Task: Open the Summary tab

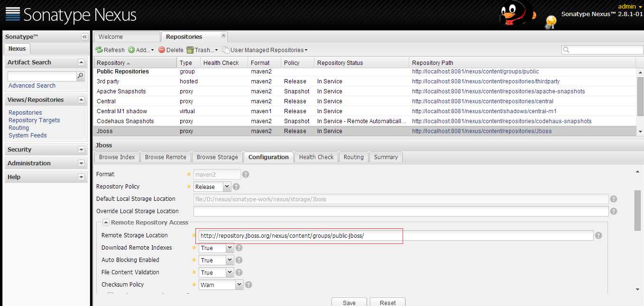Action: [386, 157]
